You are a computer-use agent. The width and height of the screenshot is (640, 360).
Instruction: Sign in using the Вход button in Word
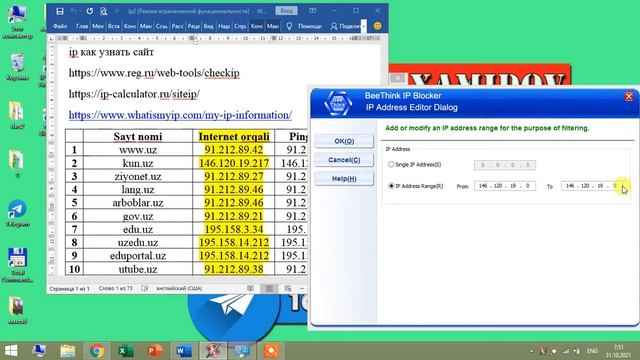[x=286, y=11]
